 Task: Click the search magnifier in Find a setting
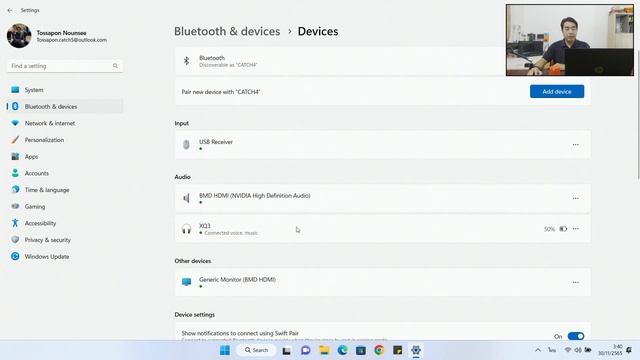click(x=115, y=66)
